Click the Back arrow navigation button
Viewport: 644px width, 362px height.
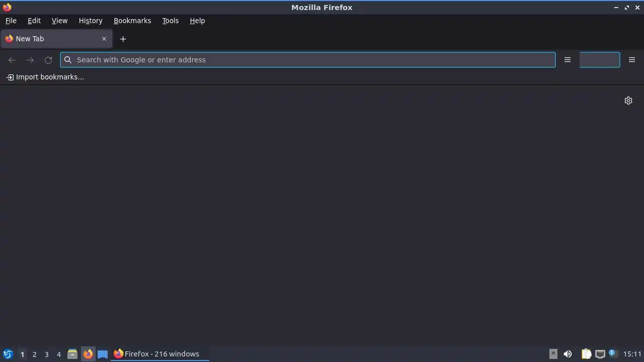point(12,60)
